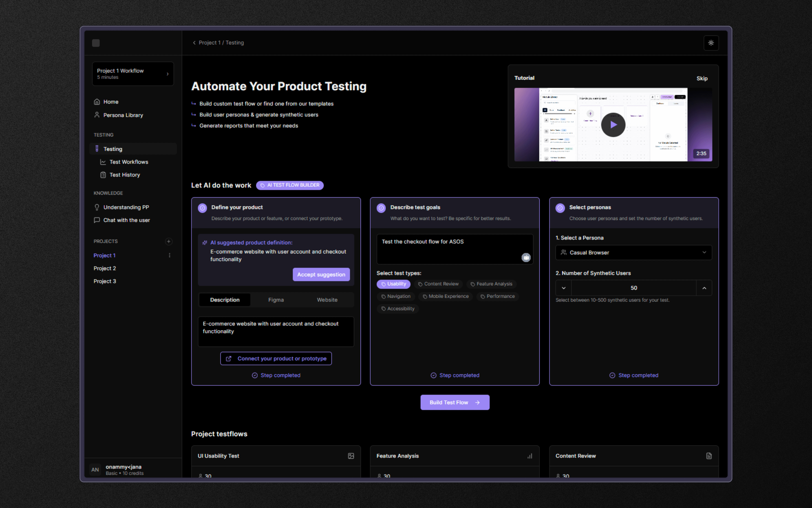Viewport: 812px width, 508px height.
Task: Toggle Performance test type
Action: pyautogui.click(x=498, y=296)
